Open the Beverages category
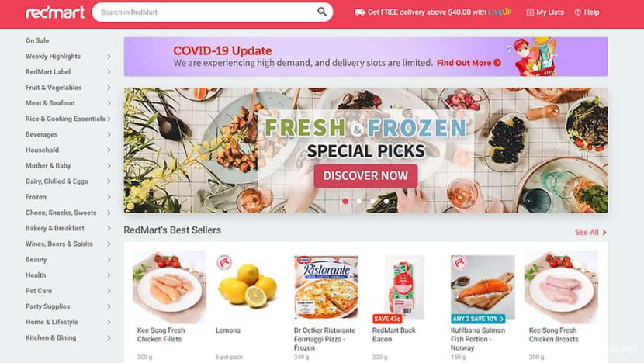This screenshot has height=363, width=644. 41,134
